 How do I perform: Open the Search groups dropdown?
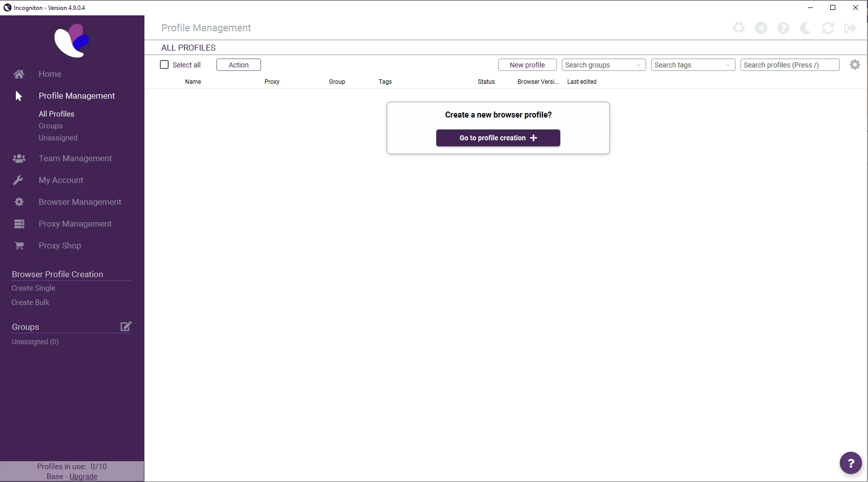pos(603,65)
